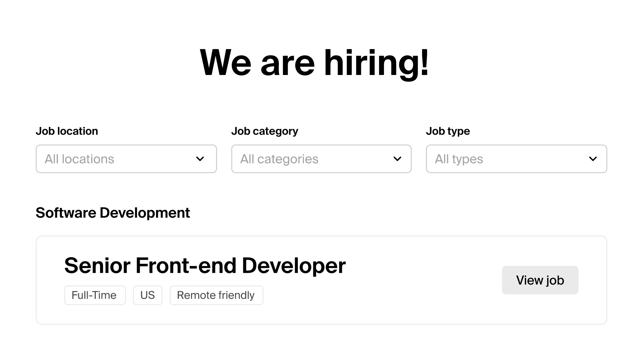Screen dimensions: 643x364
Task: Click the Job category dropdown chevron
Action: tap(397, 159)
